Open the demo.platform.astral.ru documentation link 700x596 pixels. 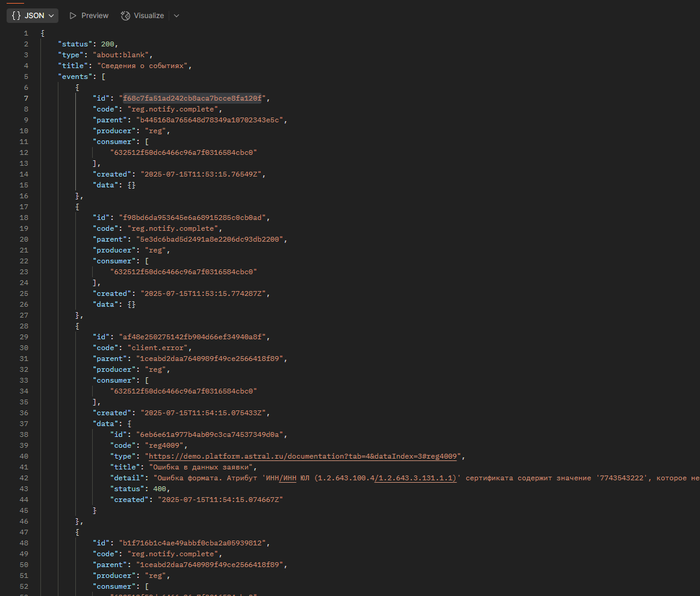point(302,456)
